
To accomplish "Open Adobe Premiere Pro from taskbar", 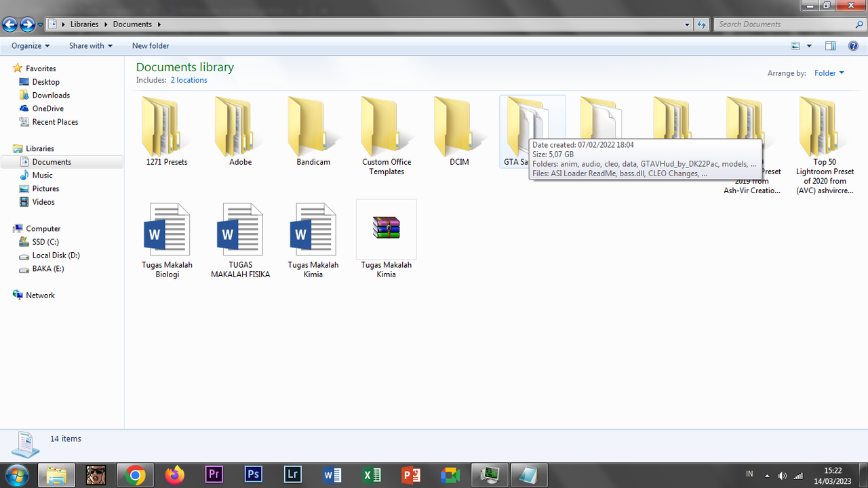I will click(x=214, y=476).
